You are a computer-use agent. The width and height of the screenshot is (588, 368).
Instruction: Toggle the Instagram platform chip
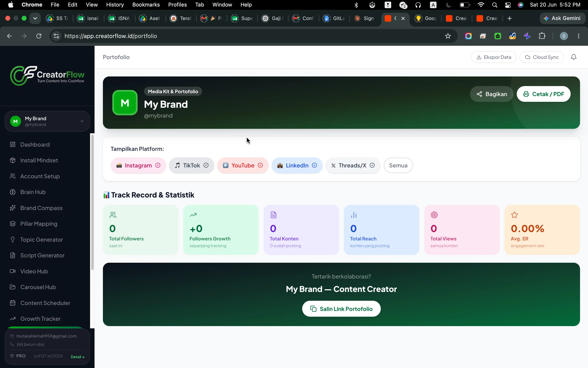[x=138, y=166]
